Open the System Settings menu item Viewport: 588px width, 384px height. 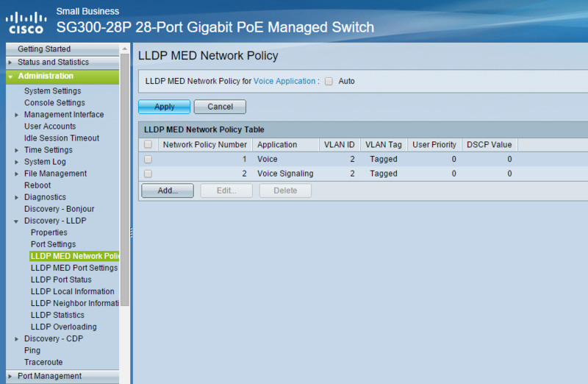point(52,91)
